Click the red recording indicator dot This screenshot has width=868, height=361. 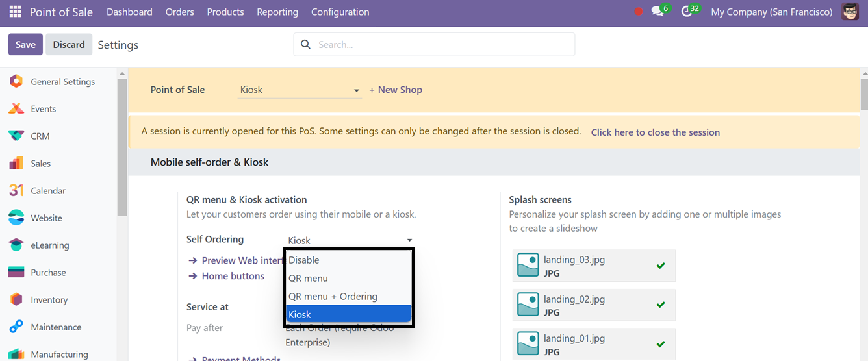pos(639,12)
